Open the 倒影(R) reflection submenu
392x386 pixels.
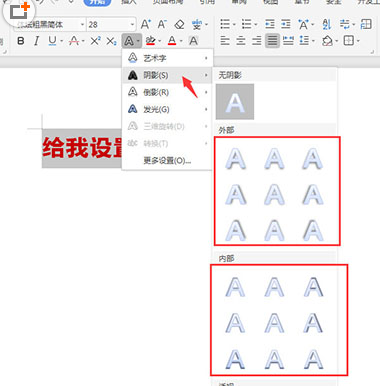167,92
